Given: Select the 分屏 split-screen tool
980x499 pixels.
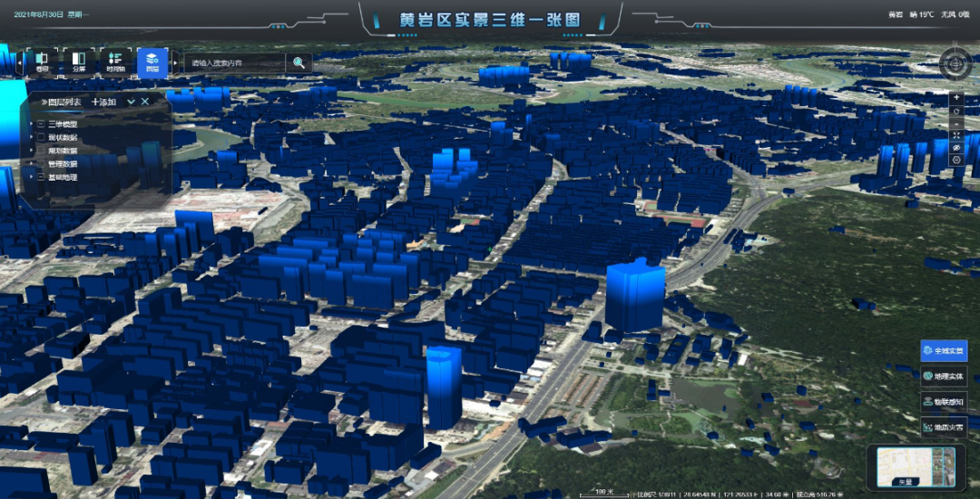Looking at the screenshot, I should pos(78,62).
